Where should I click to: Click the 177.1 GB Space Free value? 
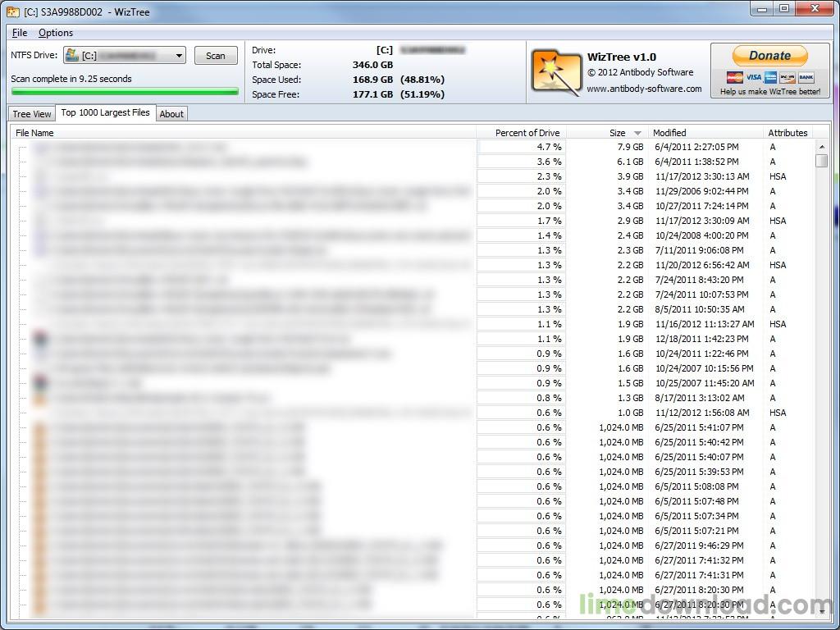pos(373,94)
